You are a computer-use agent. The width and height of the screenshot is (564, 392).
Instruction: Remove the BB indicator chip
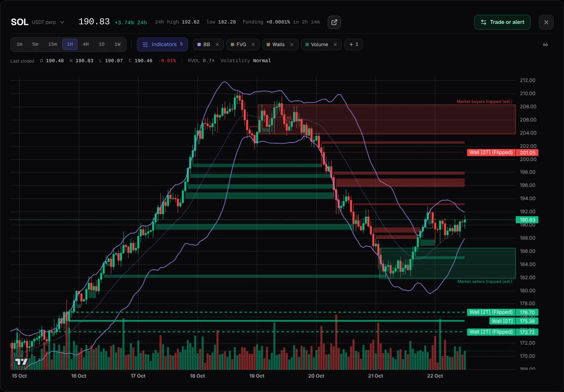[217, 44]
